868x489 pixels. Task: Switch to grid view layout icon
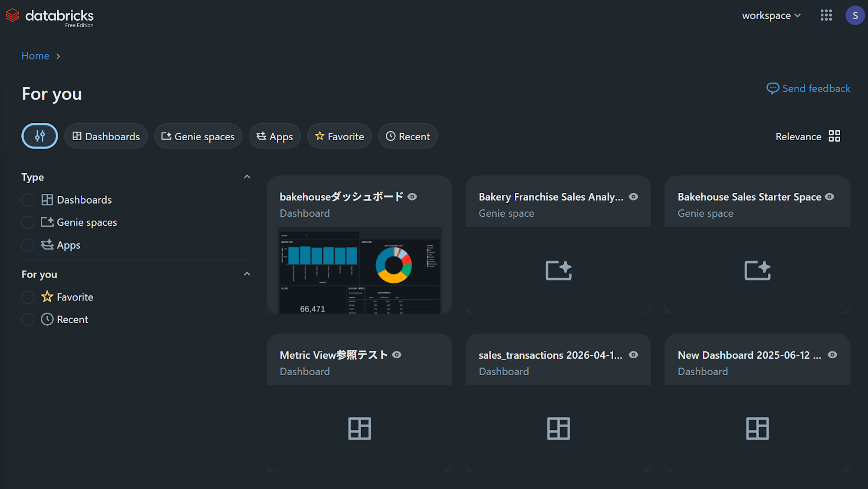(834, 136)
